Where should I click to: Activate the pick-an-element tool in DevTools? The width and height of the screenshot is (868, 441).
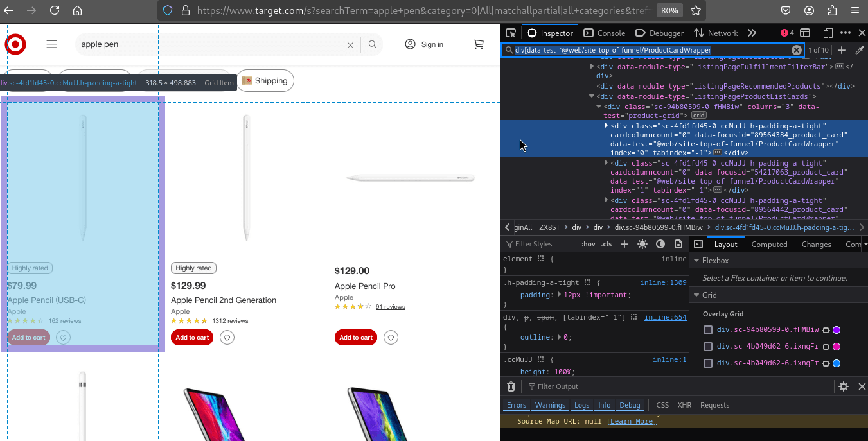511,33
